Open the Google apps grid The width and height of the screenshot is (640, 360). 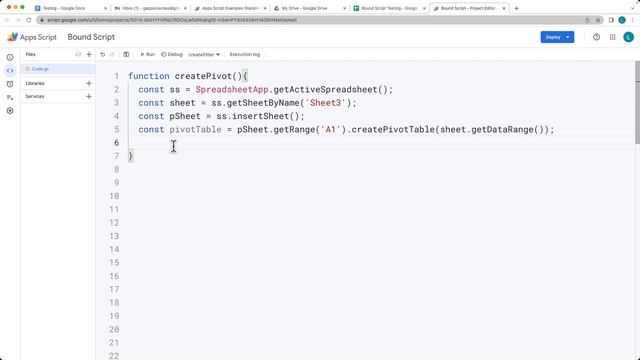pos(612,37)
